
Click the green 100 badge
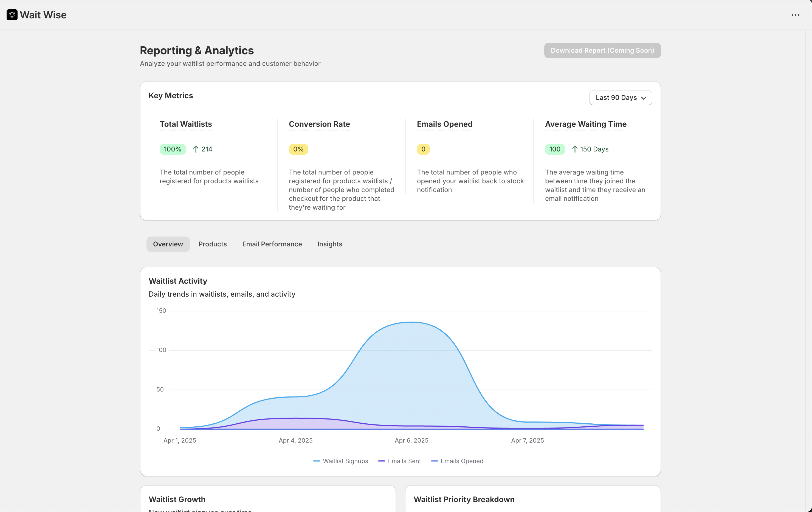pyautogui.click(x=555, y=149)
